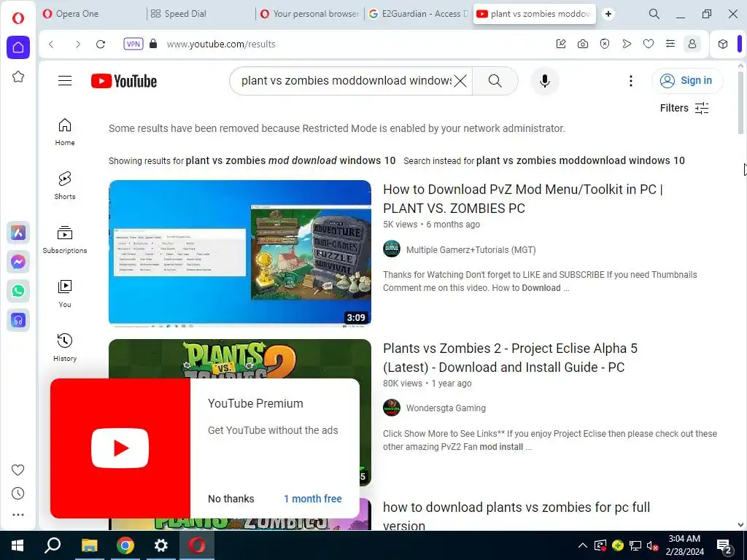
Task: Open the Opera account profile icon
Action: click(692, 44)
